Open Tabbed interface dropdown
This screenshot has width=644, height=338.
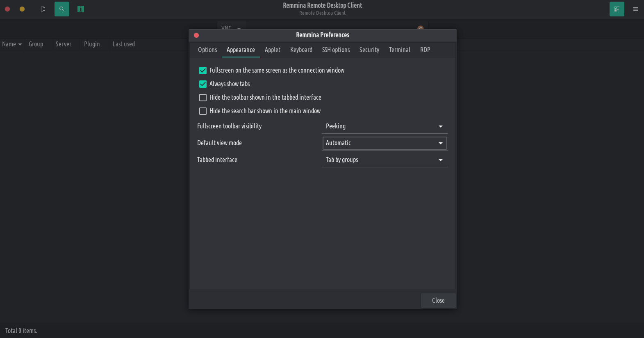pos(385,160)
